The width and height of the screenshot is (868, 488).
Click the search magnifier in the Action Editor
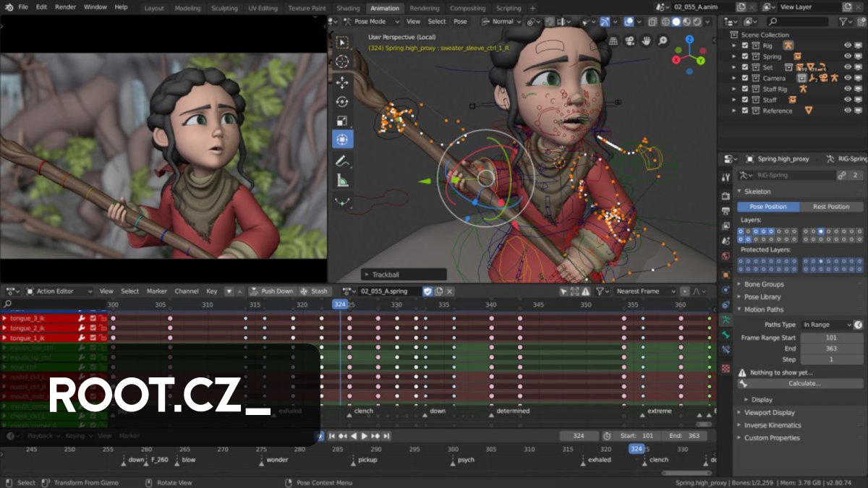point(8,304)
